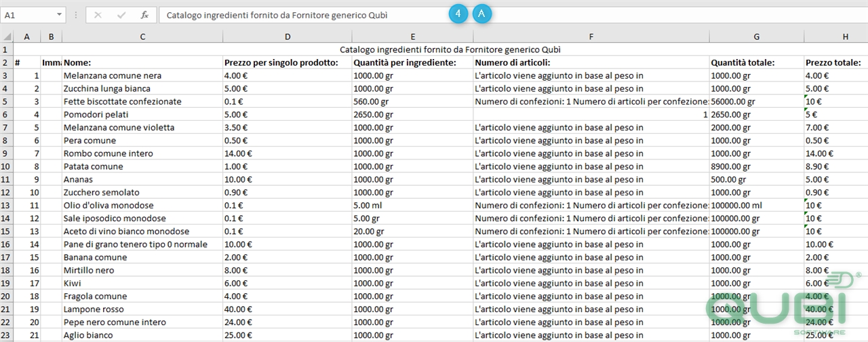Click 'Quantità totale:' header cell
The width and height of the screenshot is (868, 342).
757,62
